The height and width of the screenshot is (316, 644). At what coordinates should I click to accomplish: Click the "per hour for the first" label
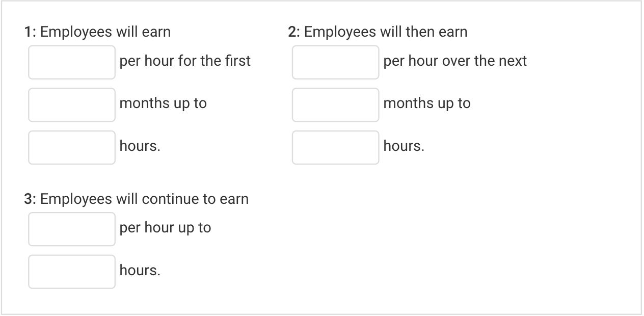(x=185, y=61)
